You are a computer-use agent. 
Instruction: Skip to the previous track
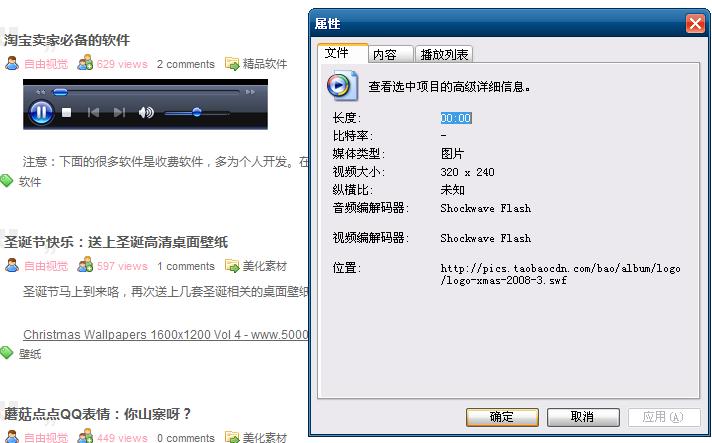(93, 112)
